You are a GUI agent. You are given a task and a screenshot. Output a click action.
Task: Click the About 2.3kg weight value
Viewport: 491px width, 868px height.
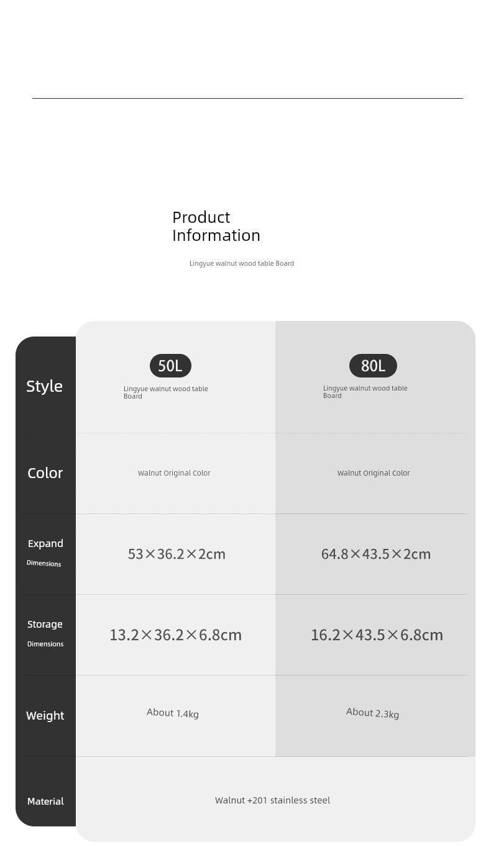click(x=372, y=713)
